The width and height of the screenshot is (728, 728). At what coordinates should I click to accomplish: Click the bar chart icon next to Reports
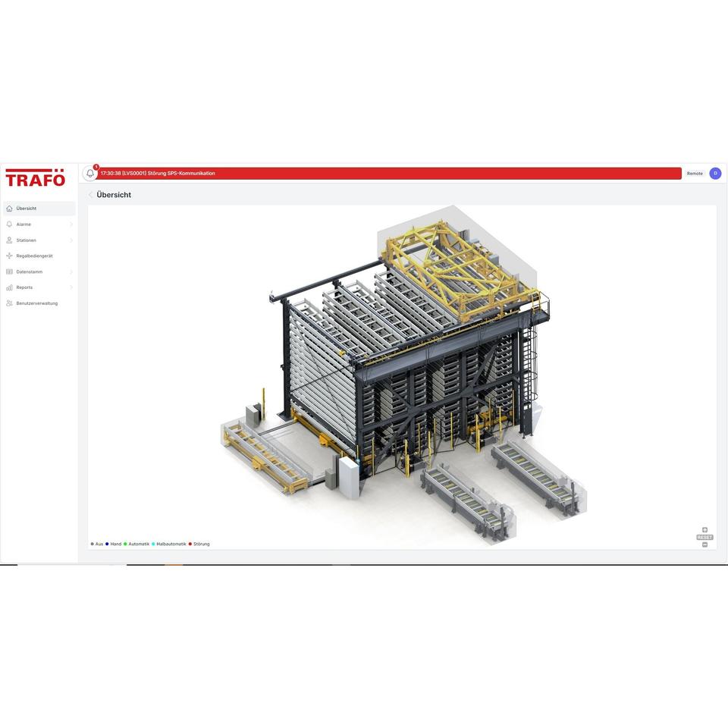pyautogui.click(x=9, y=287)
